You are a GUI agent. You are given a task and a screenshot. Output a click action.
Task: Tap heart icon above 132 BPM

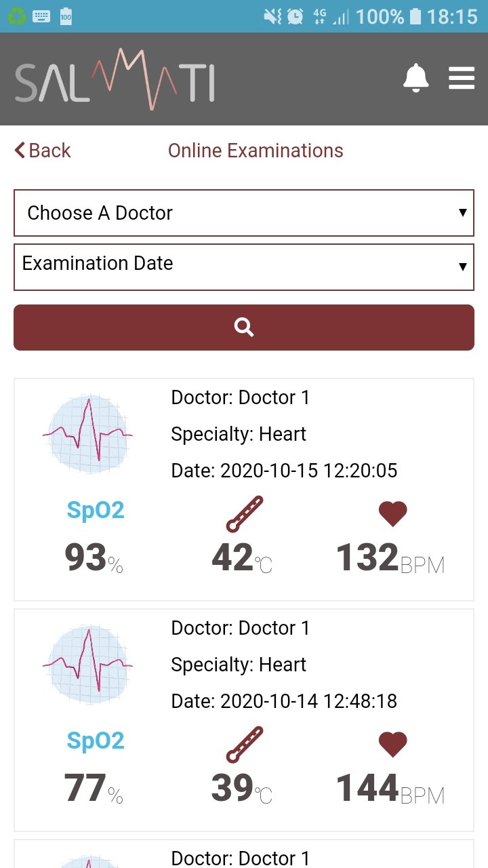point(392,514)
